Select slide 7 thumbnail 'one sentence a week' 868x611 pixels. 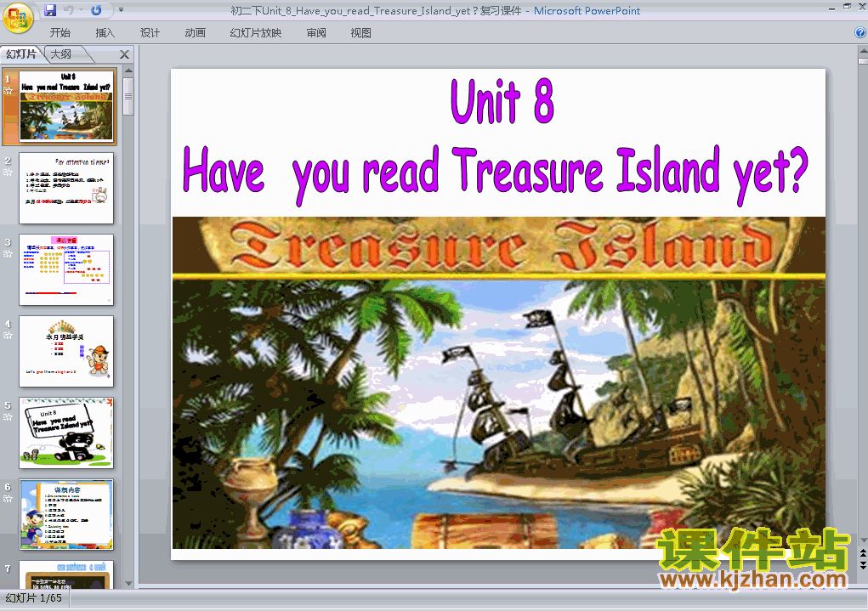pyautogui.click(x=66, y=574)
